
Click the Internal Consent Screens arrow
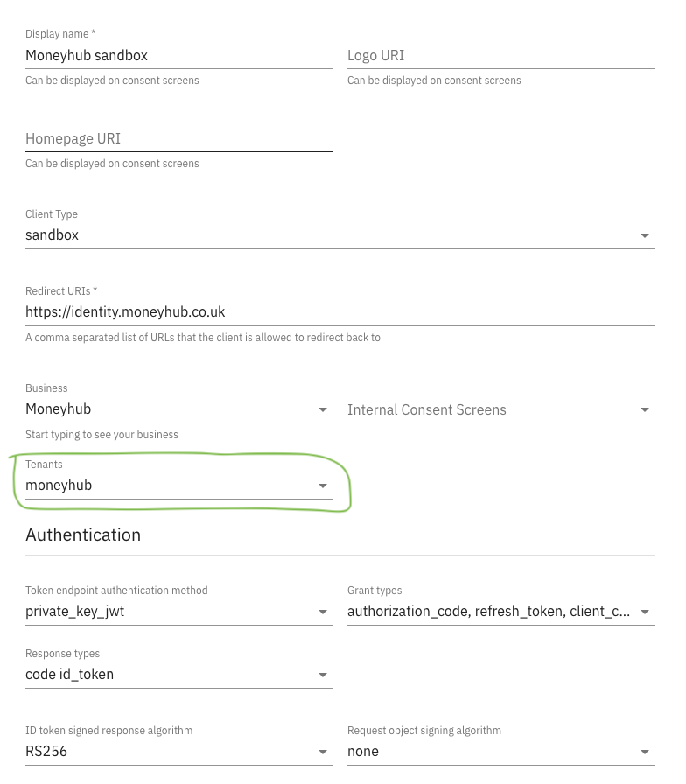pos(645,409)
